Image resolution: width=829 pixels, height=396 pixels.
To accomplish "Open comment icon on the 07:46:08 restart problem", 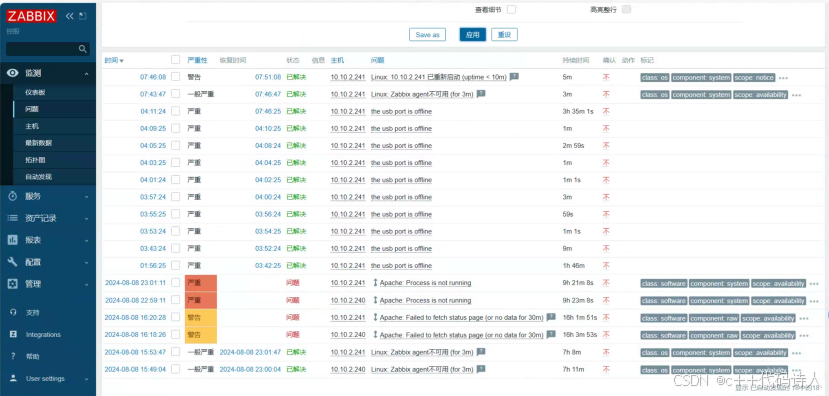I will tap(514, 77).
